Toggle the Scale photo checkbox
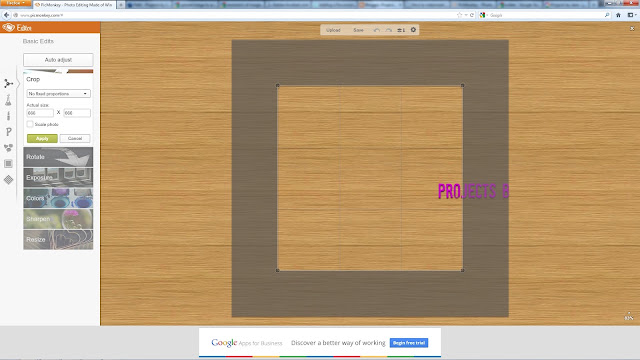 click(30, 124)
